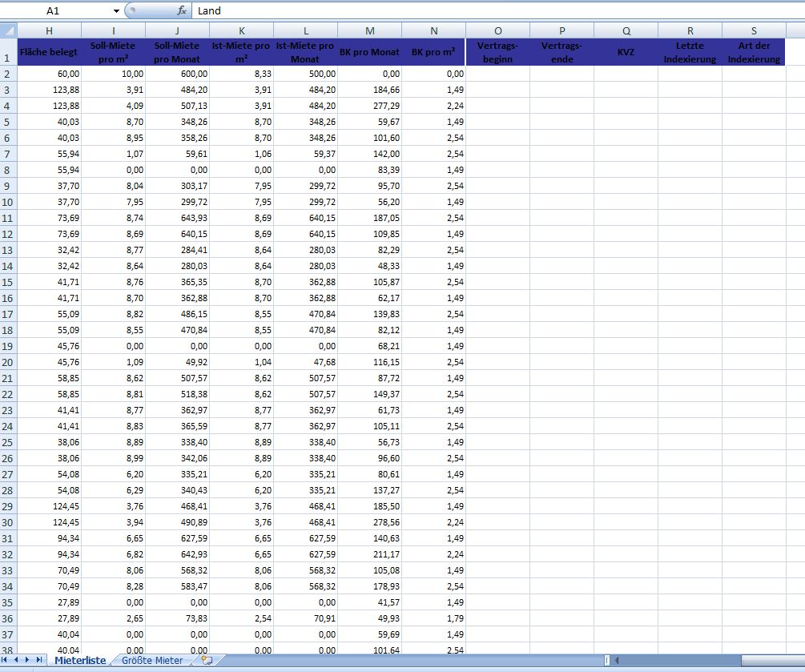Click in the formula bar showing Land
The width and height of the screenshot is (805, 672).
(498, 10)
